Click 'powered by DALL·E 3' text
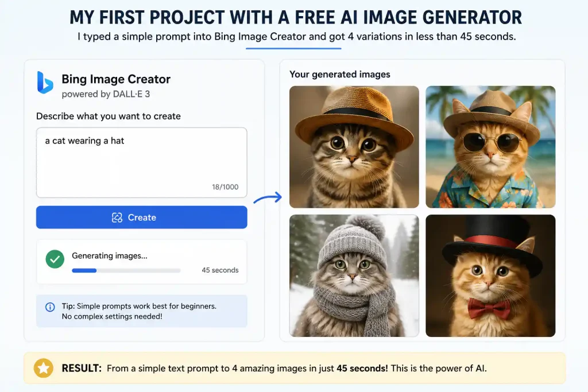588x392 pixels. [106, 94]
